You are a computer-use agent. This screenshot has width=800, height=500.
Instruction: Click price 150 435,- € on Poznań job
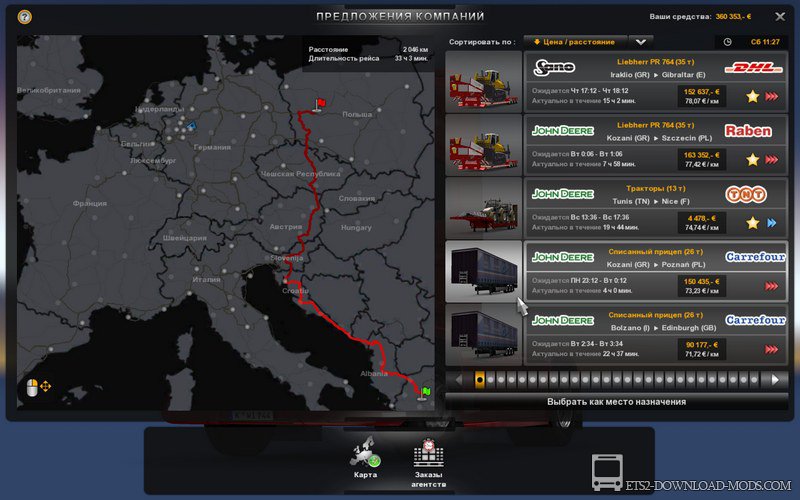[x=702, y=282]
